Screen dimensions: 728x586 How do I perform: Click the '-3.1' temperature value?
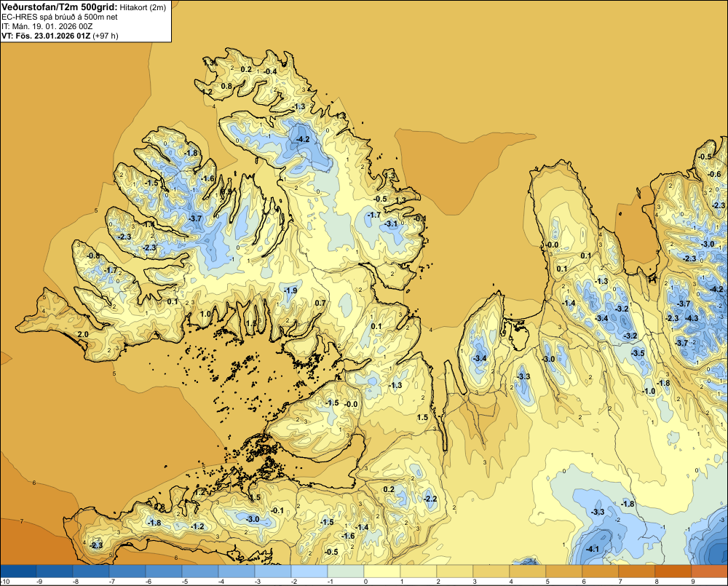[390, 223]
